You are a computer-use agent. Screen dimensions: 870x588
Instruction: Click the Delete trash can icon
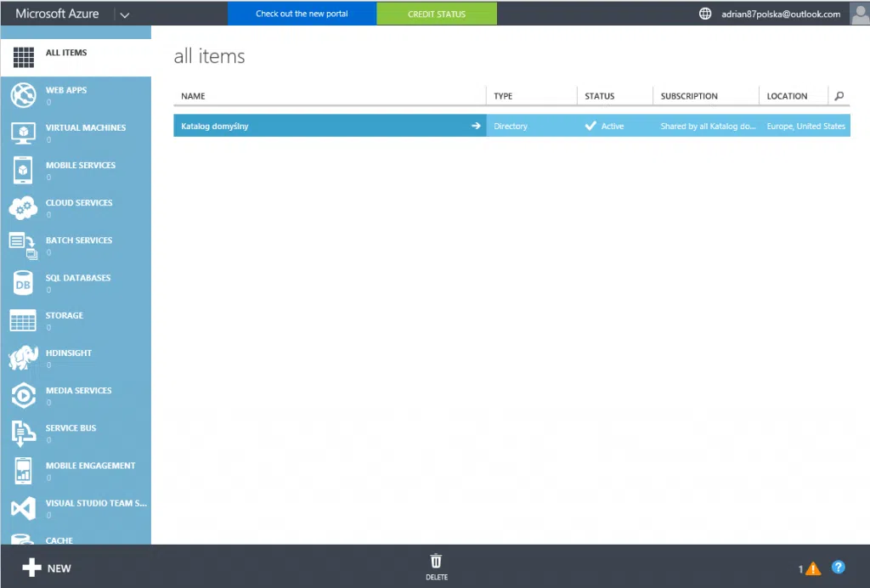click(x=436, y=562)
